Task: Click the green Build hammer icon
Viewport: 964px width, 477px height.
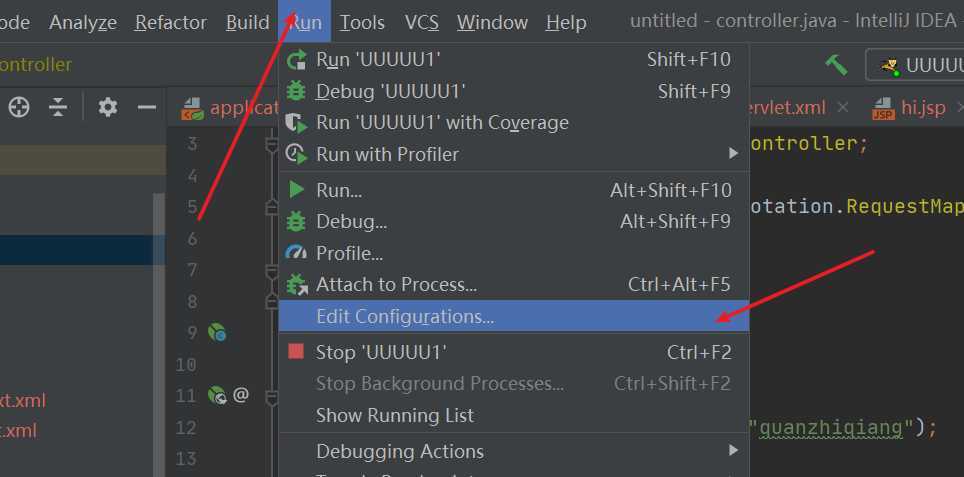Action: (x=836, y=65)
